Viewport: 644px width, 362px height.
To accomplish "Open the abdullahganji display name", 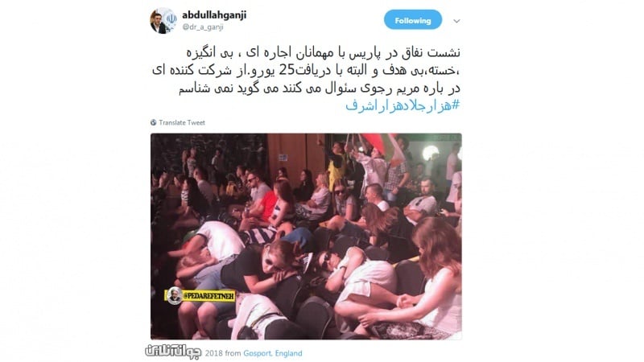I will pyautogui.click(x=214, y=15).
